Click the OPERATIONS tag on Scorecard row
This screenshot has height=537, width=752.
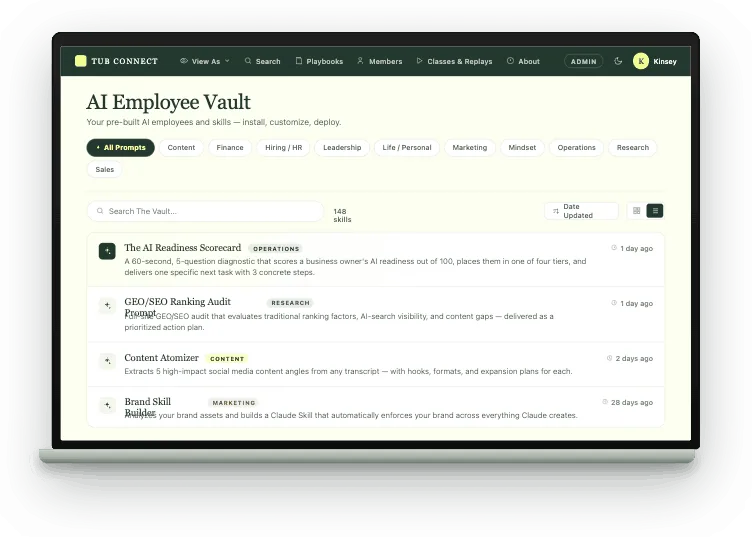[276, 249]
